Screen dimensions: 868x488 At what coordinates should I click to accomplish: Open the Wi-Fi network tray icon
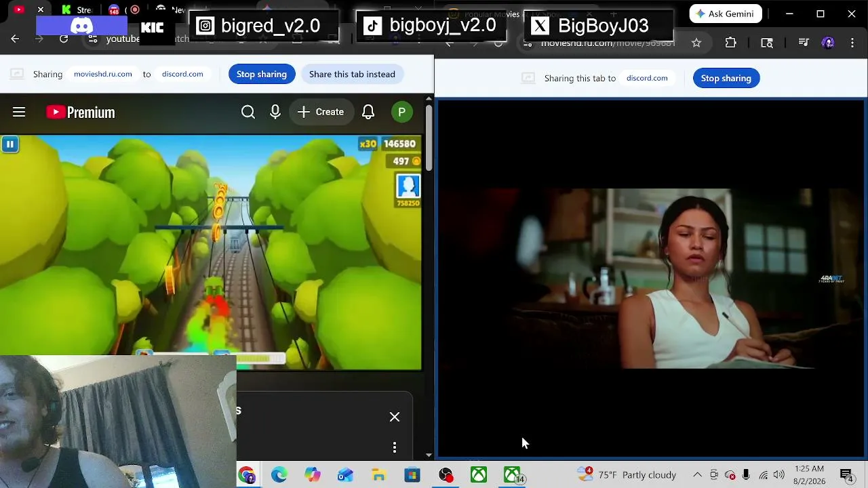pos(763,474)
